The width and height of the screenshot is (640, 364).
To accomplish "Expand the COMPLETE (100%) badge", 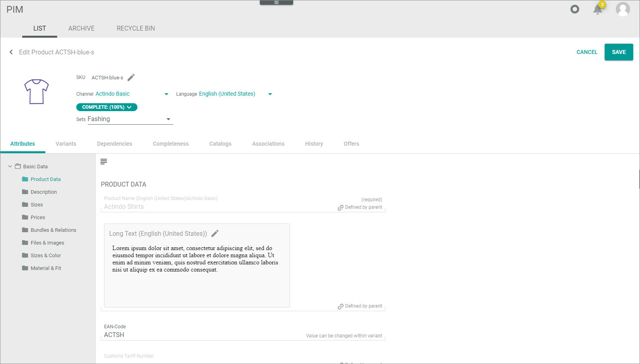I will point(106,107).
